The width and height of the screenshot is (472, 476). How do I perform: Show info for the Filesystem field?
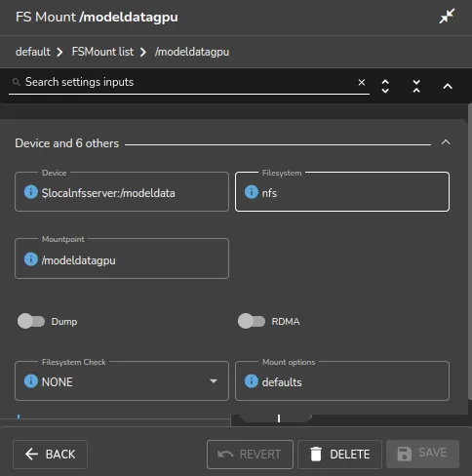tap(252, 192)
